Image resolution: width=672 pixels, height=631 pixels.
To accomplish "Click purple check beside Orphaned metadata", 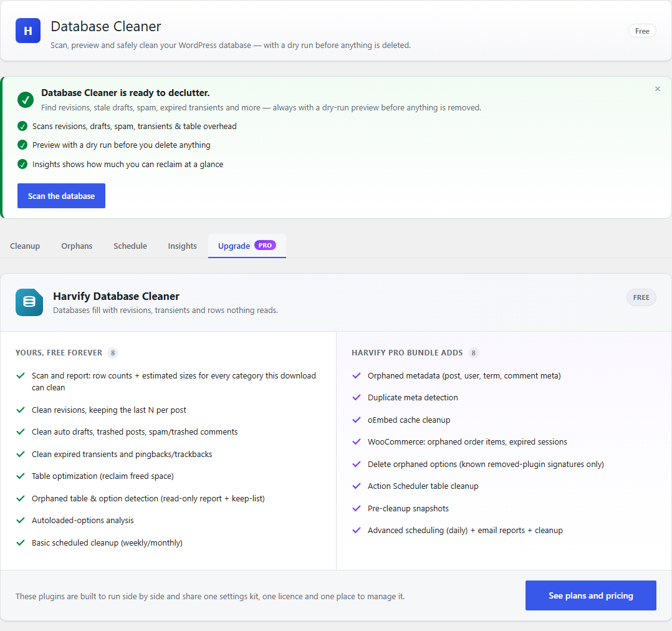I will 357,375.
